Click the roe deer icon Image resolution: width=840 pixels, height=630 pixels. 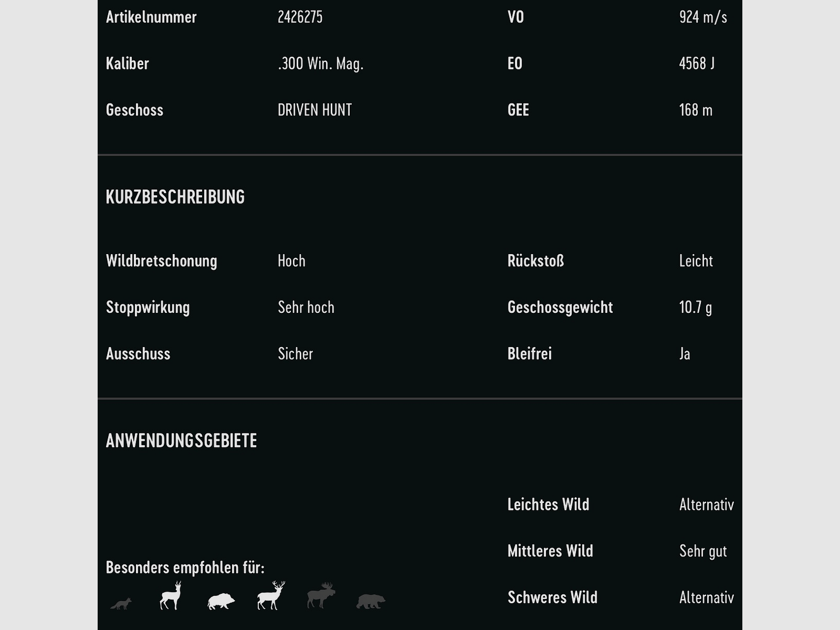coord(171,596)
